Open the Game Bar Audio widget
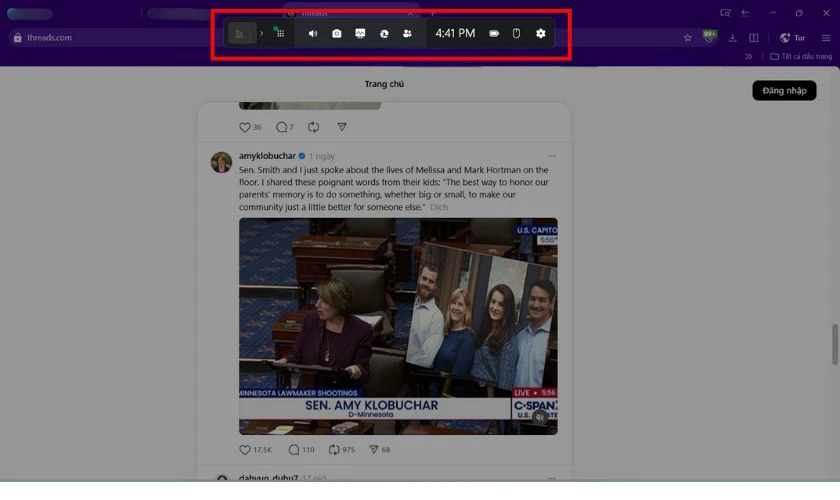 coord(313,33)
